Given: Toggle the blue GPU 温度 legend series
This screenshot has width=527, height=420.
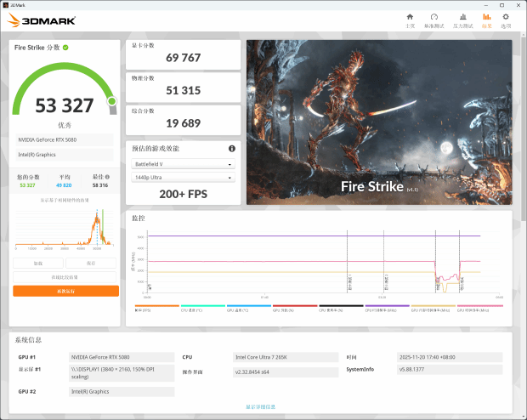Looking at the screenshot, I should [248, 307].
